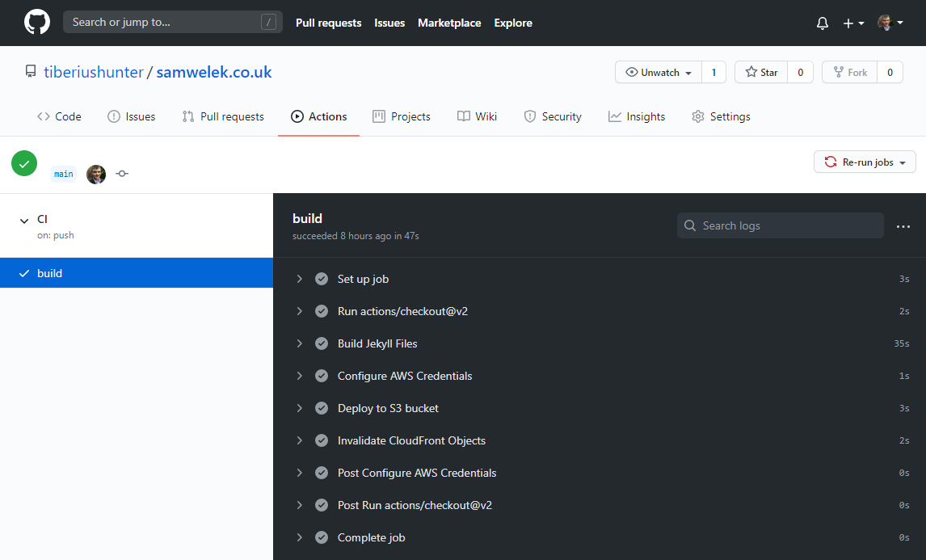
Task: Focus the Search or jump to field
Action: coord(172,23)
